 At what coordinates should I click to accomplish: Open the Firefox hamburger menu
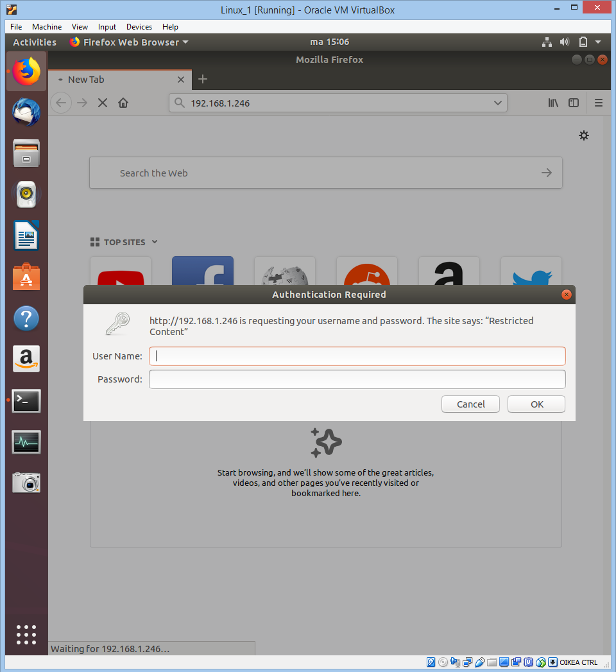[598, 103]
